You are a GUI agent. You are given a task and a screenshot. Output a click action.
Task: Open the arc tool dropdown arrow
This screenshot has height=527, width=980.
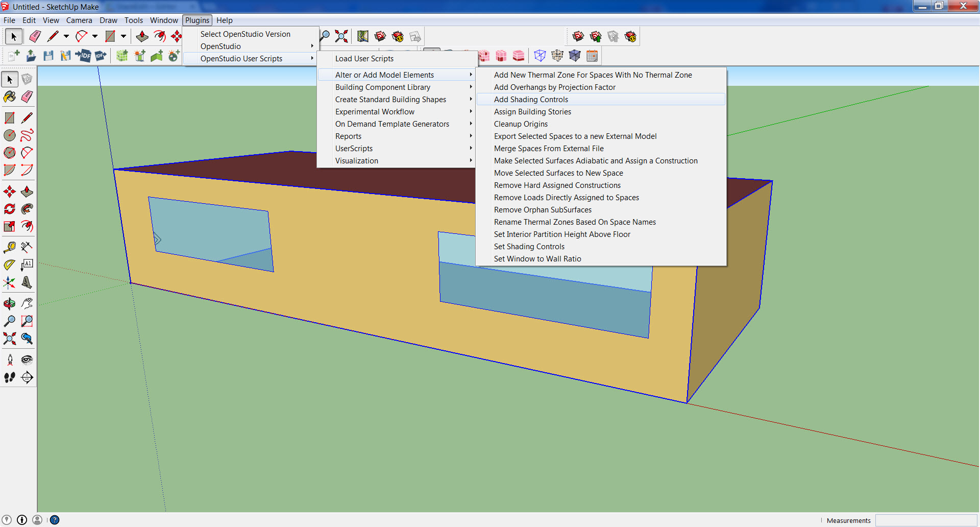point(95,36)
